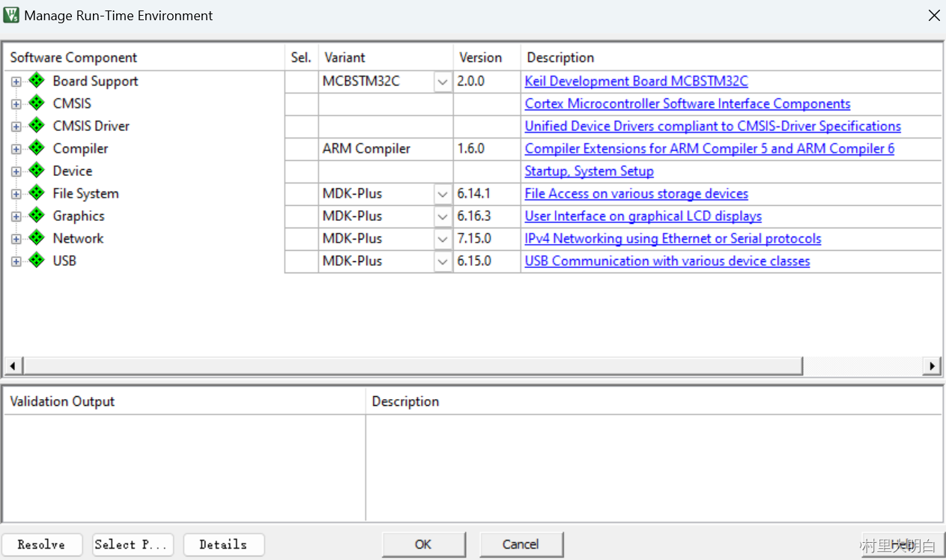Expand the Board Support tree node

pos(16,82)
